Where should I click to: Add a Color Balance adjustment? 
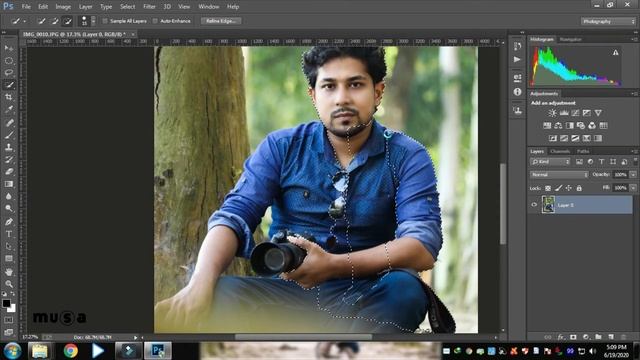[558, 125]
